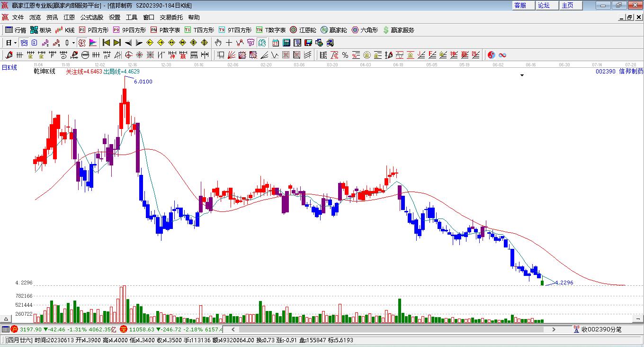
Task: Select the hand pan tool
Action: 218,43
